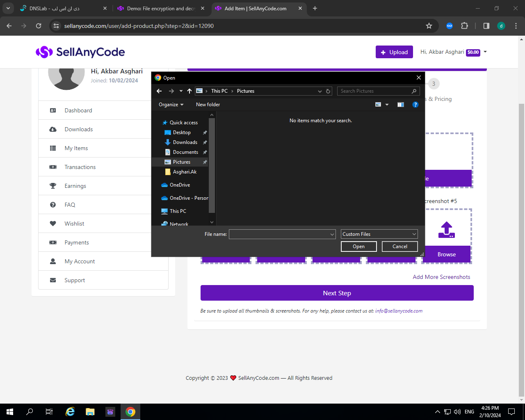Viewport: 525px width, 420px height.
Task: Open My Items in the sidebar menu
Action: click(76, 148)
